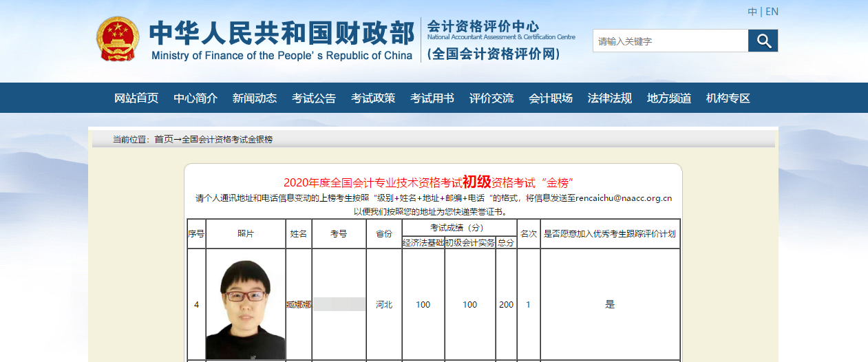868x362 pixels.
Task: Click the 初级会计实务 score 100
Action: click(x=470, y=304)
